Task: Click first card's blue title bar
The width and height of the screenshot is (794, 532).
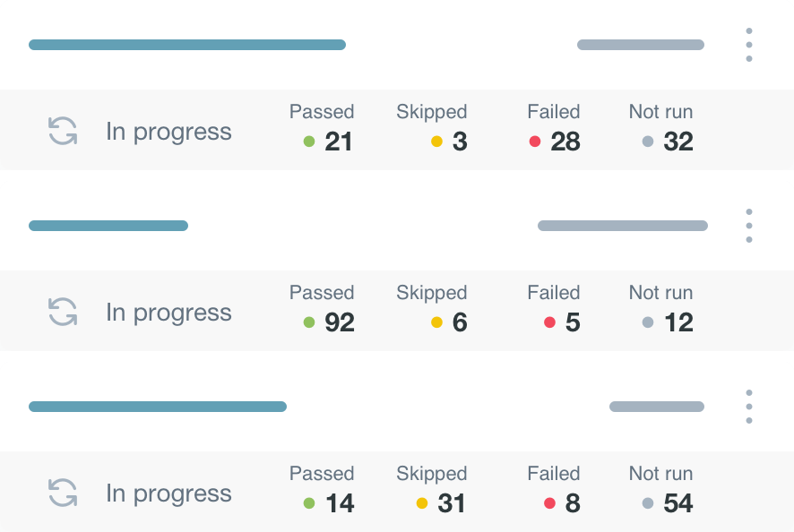Action: click(x=187, y=45)
